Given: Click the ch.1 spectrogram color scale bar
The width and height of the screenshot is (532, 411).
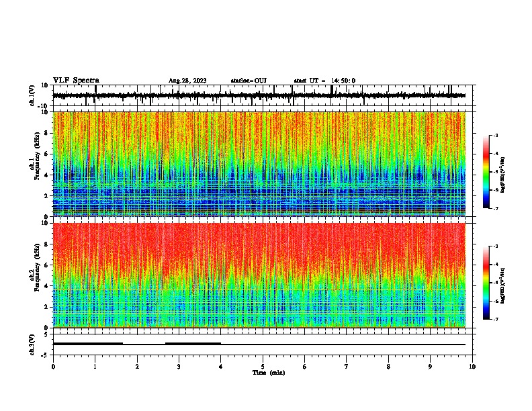Looking at the screenshot, I should pos(486,172).
